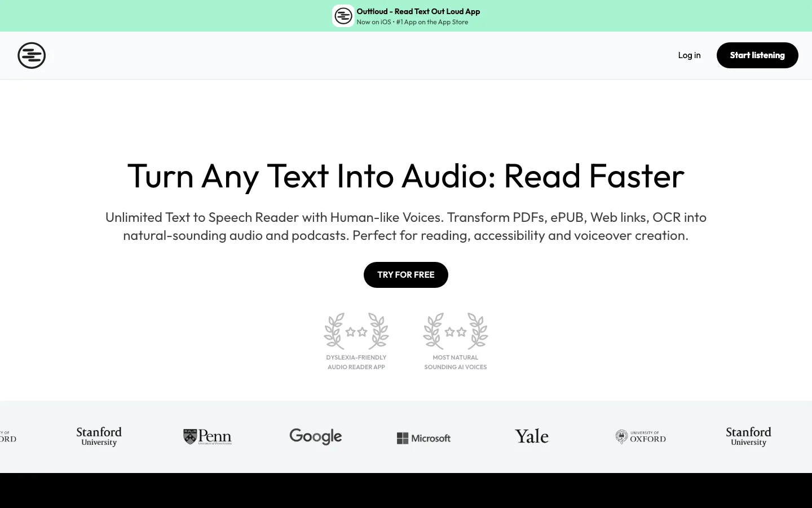This screenshot has height=508, width=812.
Task: Open the Log in link
Action: [689, 55]
